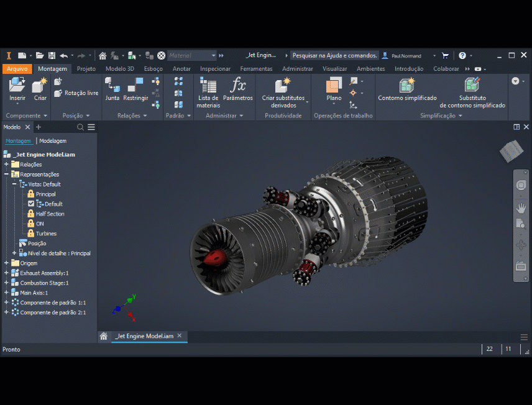Select the Junta joint tool
Image resolution: width=532 pixels, height=405 pixels.
112,86
